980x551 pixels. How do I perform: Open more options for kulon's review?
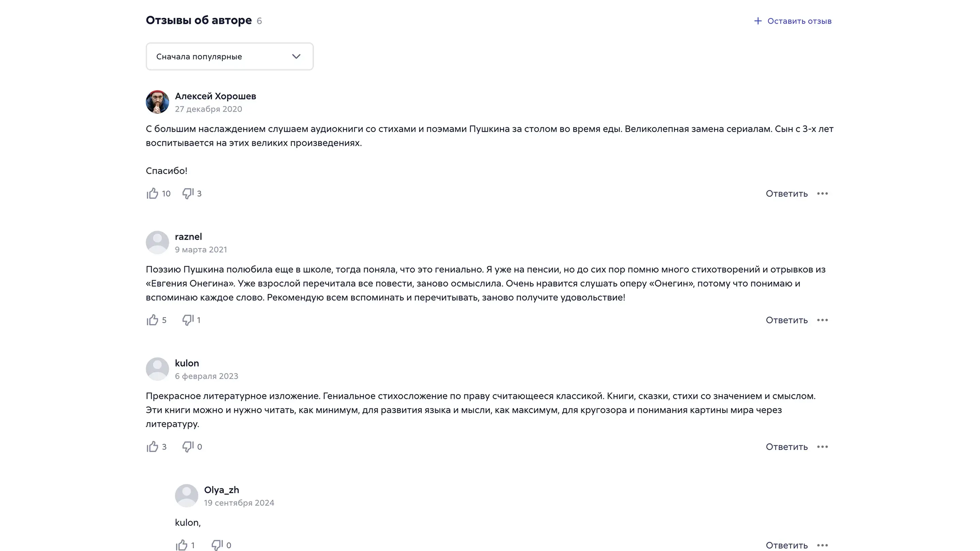tap(822, 447)
